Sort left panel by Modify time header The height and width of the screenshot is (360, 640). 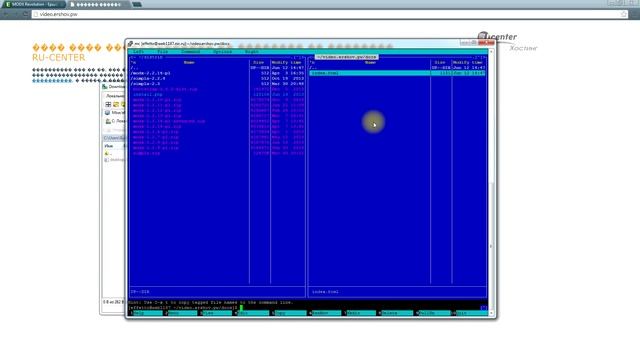click(x=287, y=62)
